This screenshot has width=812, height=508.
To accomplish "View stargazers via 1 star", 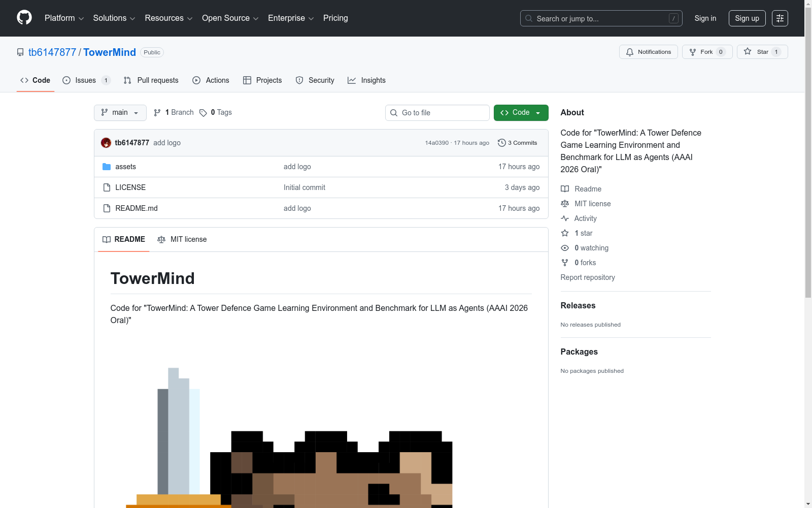I will pos(577,233).
